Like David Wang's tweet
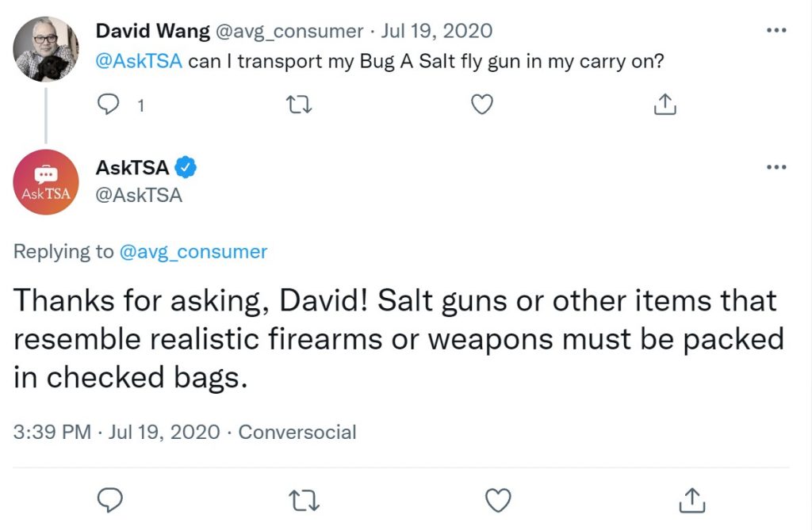 click(x=481, y=105)
